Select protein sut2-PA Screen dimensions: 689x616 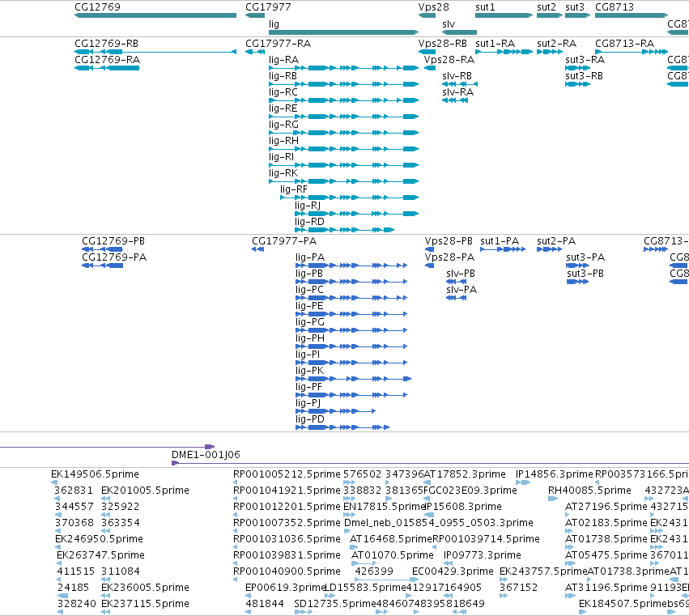coord(549,249)
